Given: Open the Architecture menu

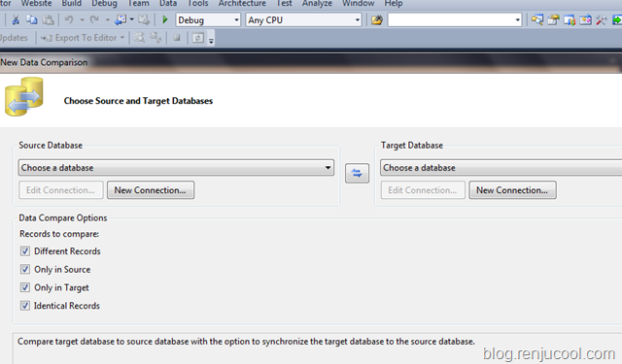Looking at the screenshot, I should [x=242, y=4].
